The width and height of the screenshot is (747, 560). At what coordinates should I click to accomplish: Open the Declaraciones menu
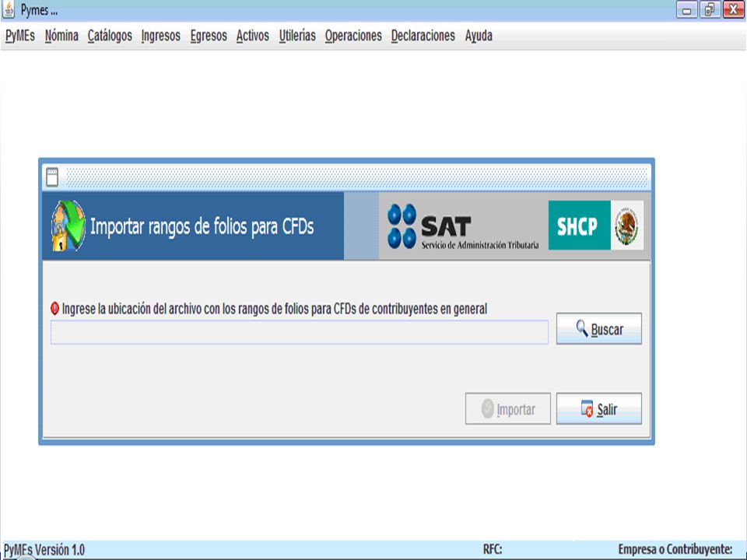(423, 36)
